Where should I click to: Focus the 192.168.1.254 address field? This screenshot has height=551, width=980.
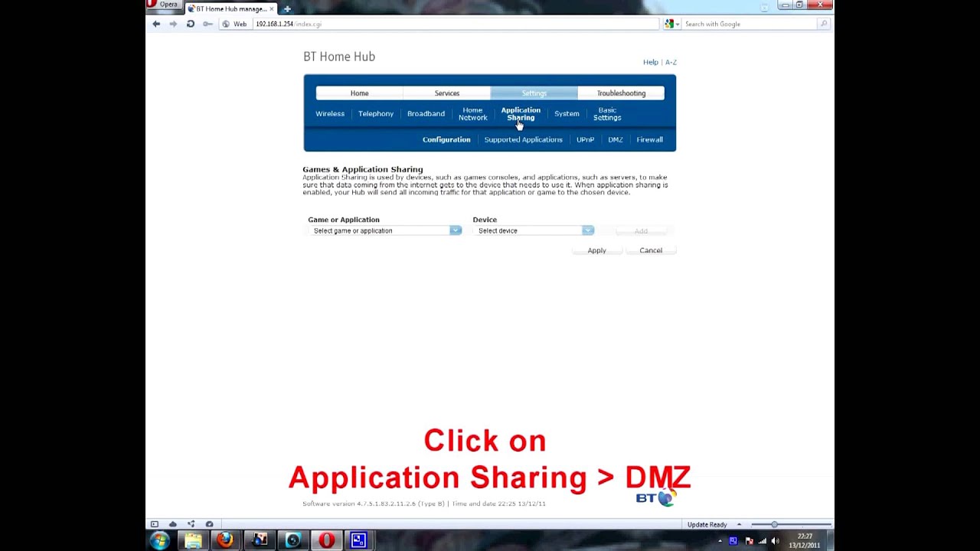tap(455, 24)
